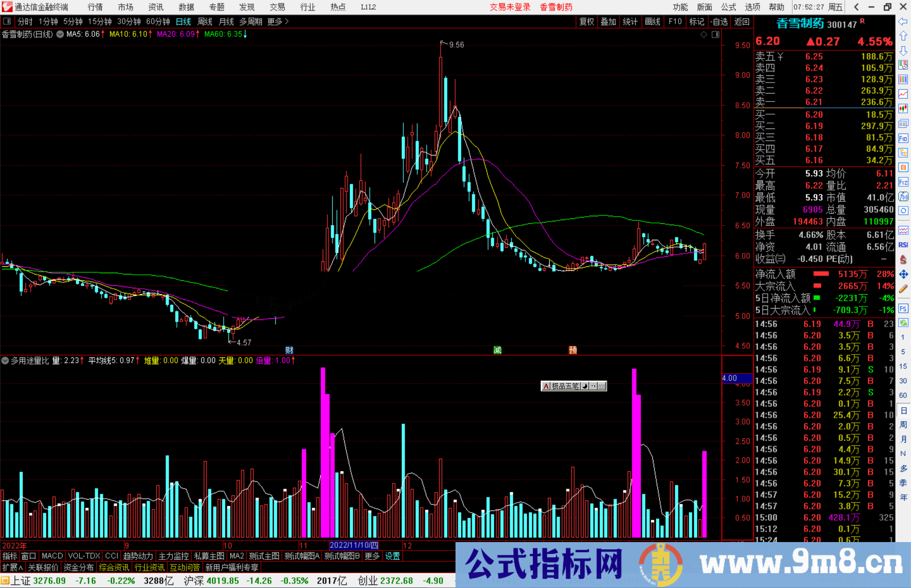Click the down arrow icon in right sidebar
Image resolution: width=911 pixels, height=588 pixels.
(903, 51)
